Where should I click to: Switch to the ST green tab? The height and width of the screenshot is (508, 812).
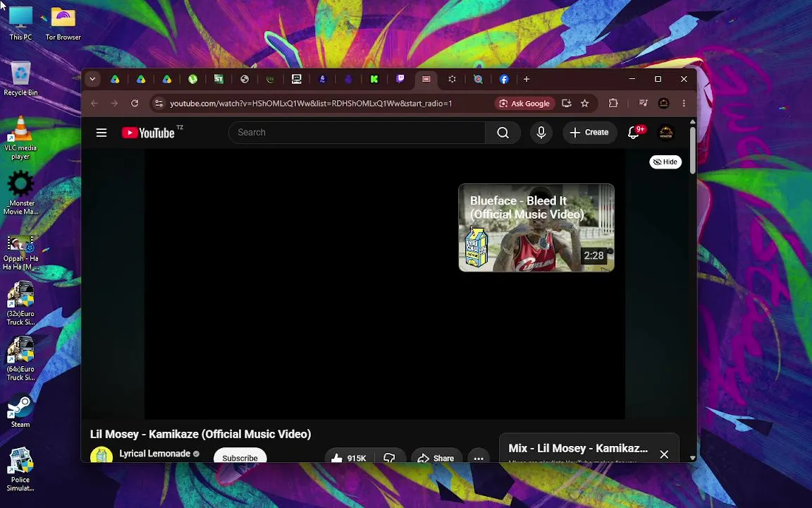coord(219,79)
